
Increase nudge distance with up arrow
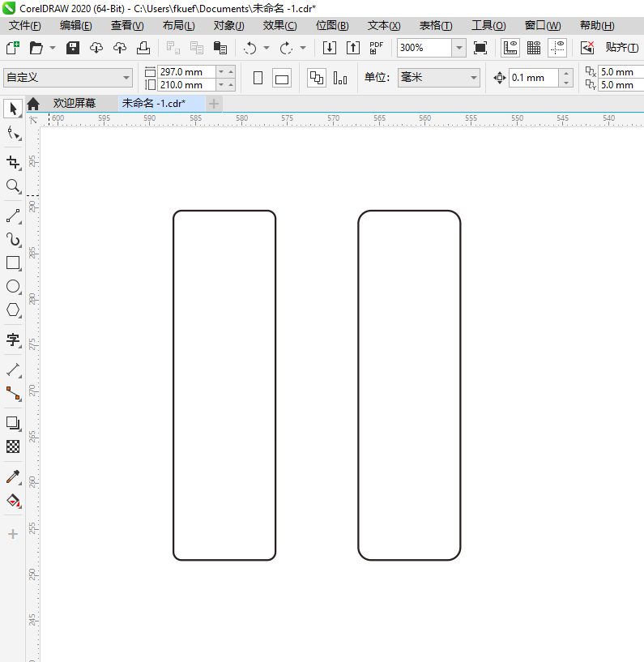[566, 73]
